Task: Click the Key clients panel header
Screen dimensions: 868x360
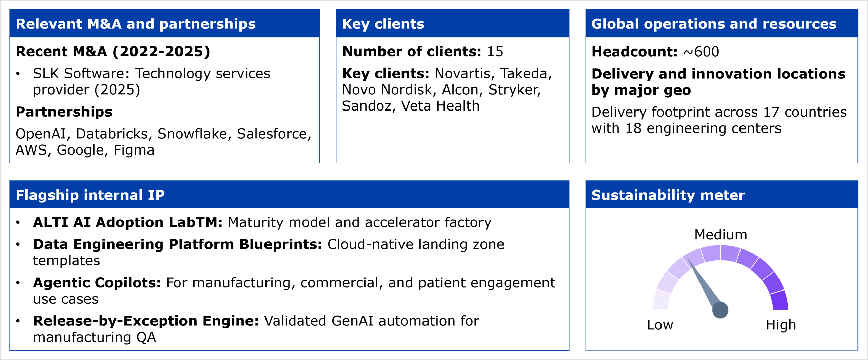Action: pos(383,24)
